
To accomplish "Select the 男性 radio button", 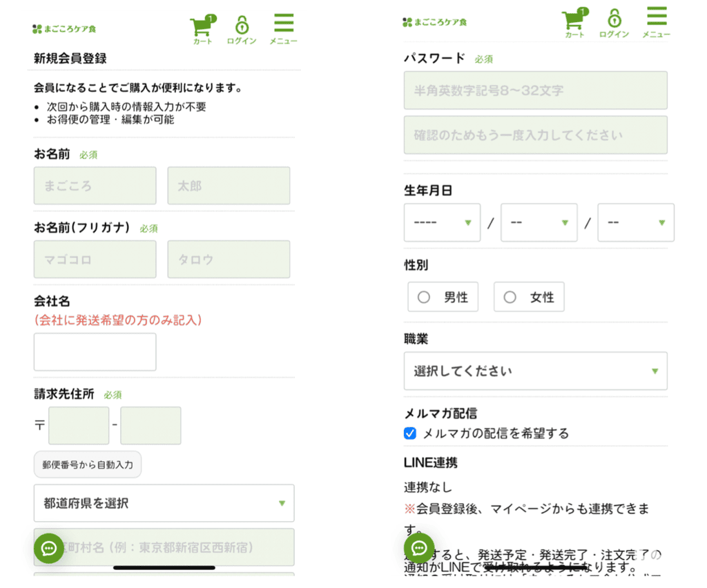I will click(x=425, y=297).
